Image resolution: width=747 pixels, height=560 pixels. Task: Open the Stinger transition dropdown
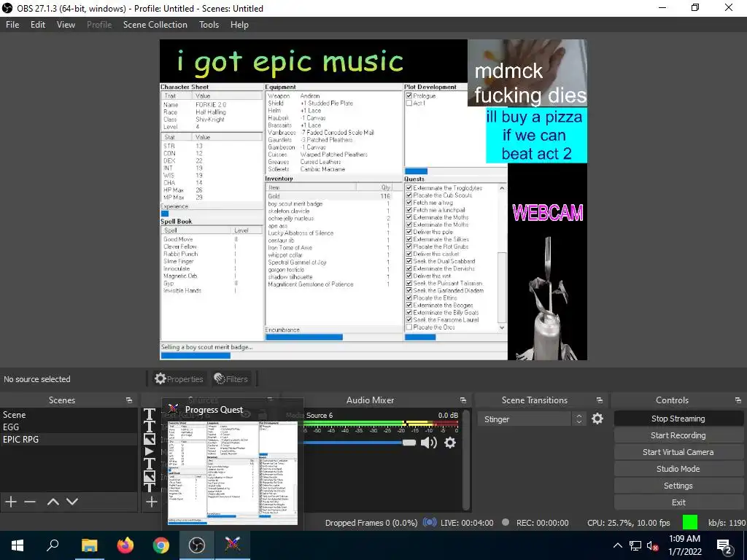click(532, 419)
